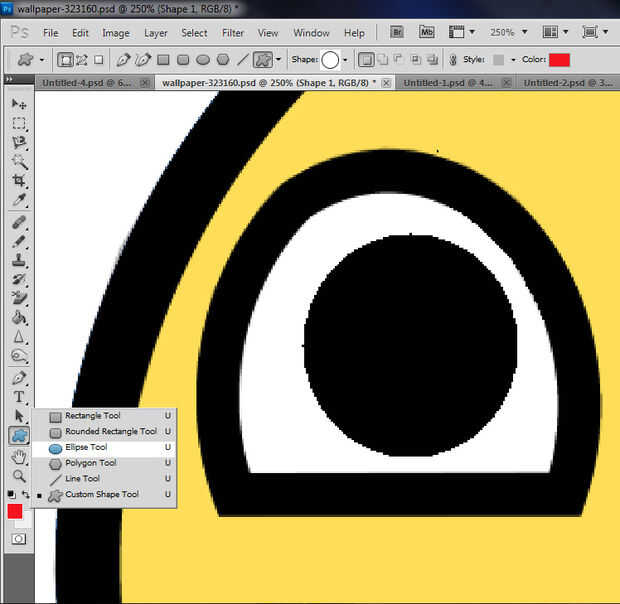
Task: Select the Eraser tool
Action: click(x=19, y=298)
